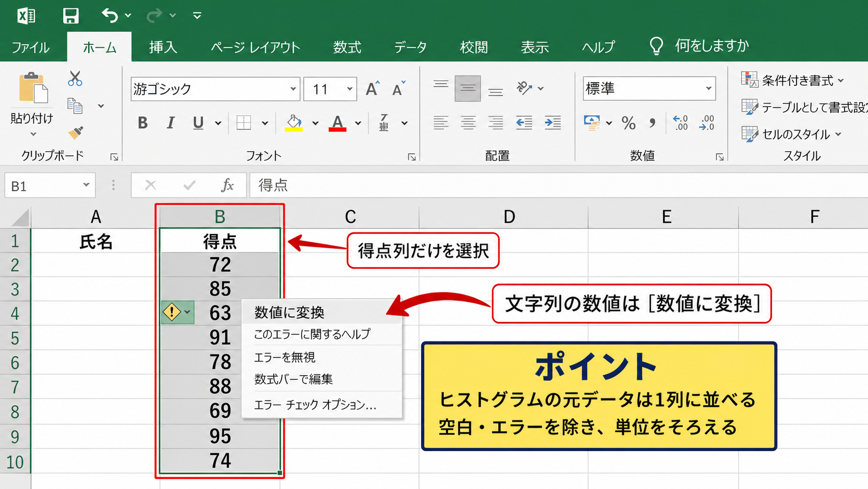Viewport: 868px width, 489px height.
Task: Open the データ tab
Action: coord(410,47)
